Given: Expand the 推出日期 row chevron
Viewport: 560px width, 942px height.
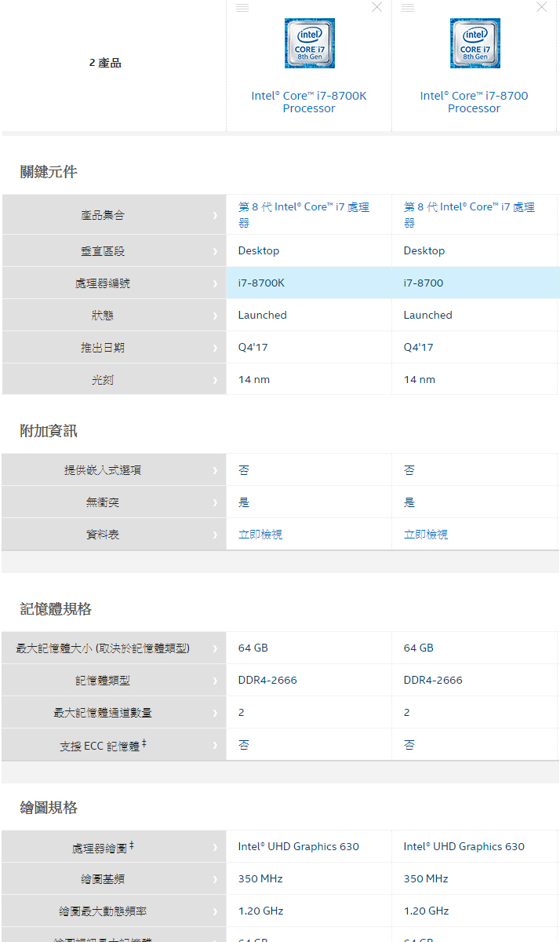Looking at the screenshot, I should tap(215, 348).
